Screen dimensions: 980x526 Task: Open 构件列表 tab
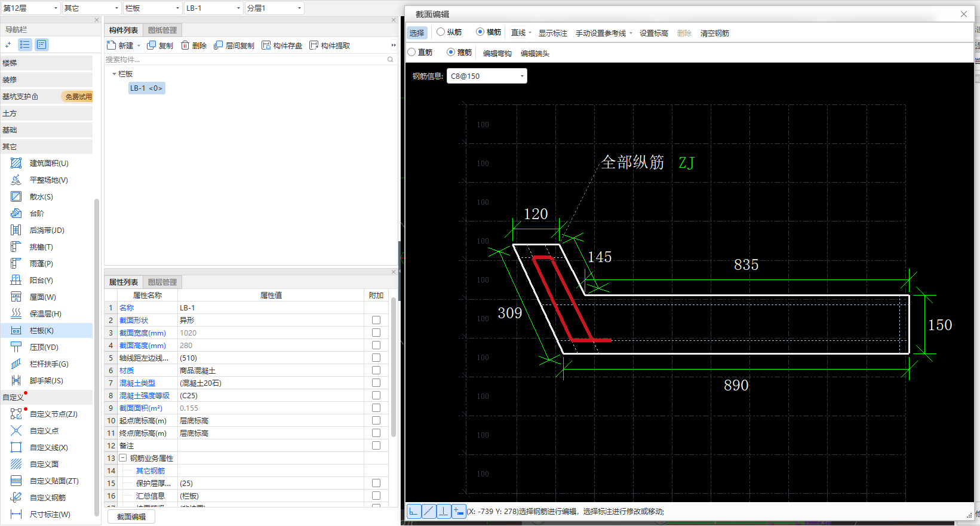coord(124,30)
